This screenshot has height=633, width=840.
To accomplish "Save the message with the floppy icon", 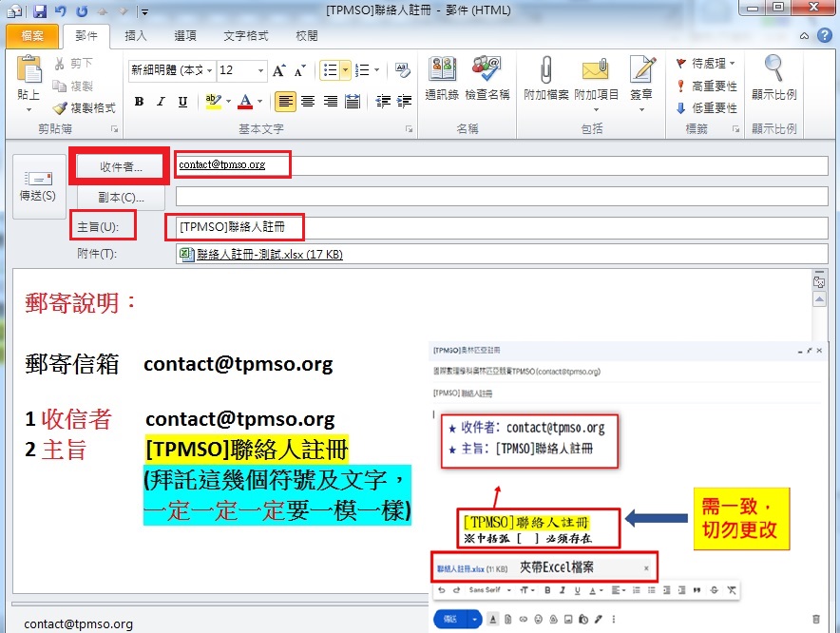I will 40,11.
